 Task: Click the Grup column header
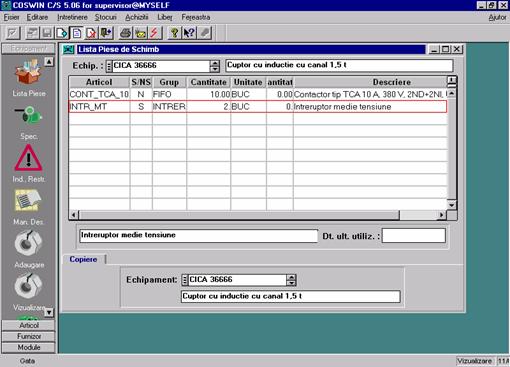[x=169, y=82]
